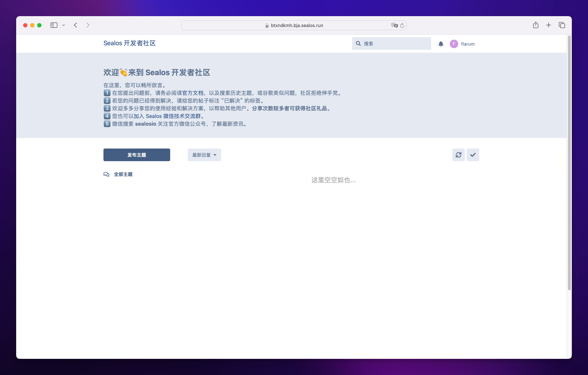Click the page vertical scrollbar
The height and width of the screenshot is (375, 588).
pos(569,163)
